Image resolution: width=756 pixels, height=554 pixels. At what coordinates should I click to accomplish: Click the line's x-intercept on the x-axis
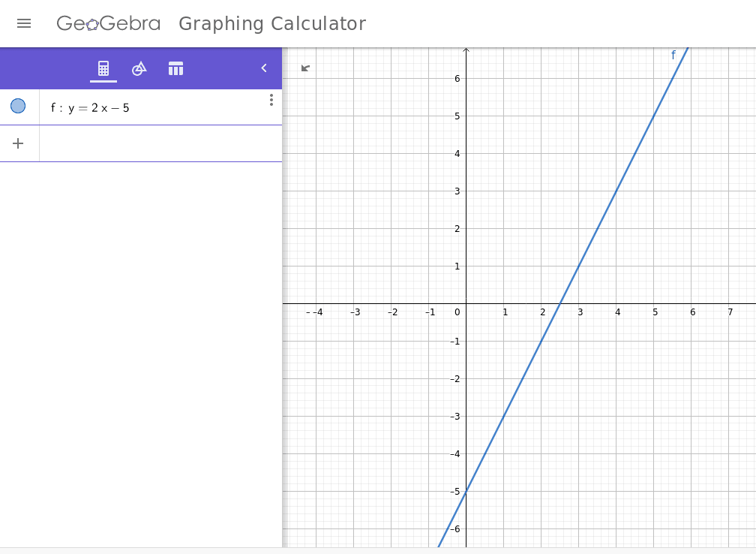pyautogui.click(x=559, y=303)
